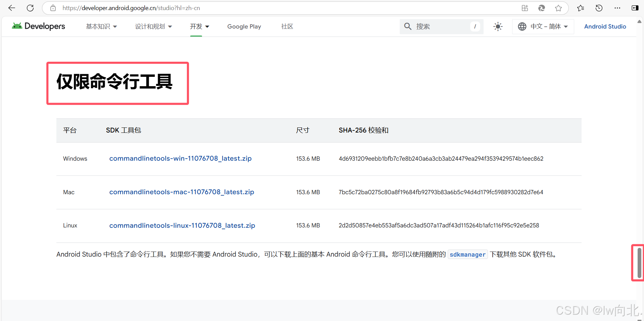Select the Linux SHA-256 checksum starting 2d2d50857
644x321 pixels.
[439, 225]
